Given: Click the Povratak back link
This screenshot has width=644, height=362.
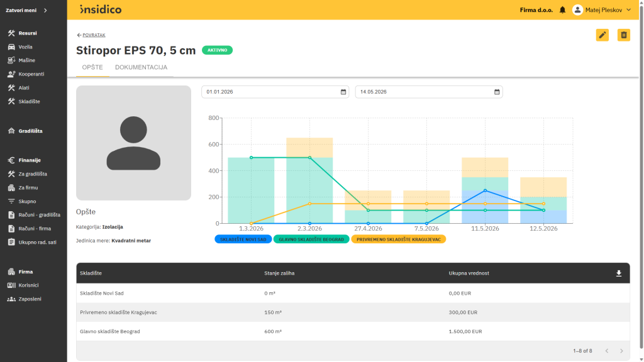Looking at the screenshot, I should tap(91, 35).
